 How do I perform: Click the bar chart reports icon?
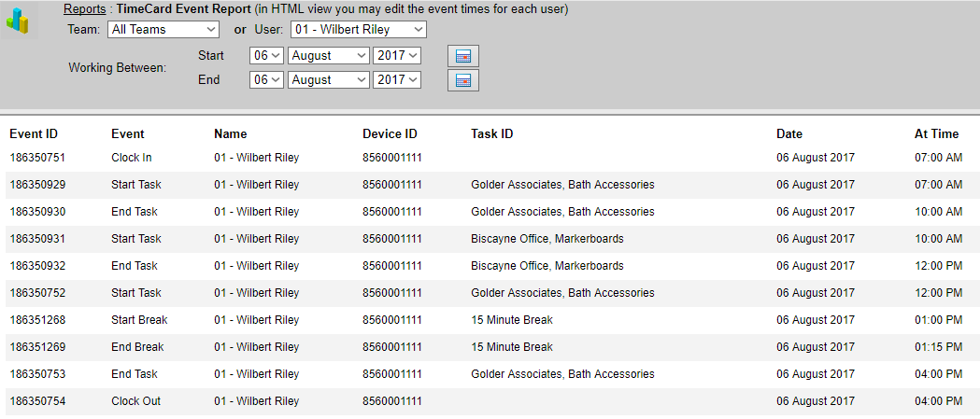(x=17, y=21)
